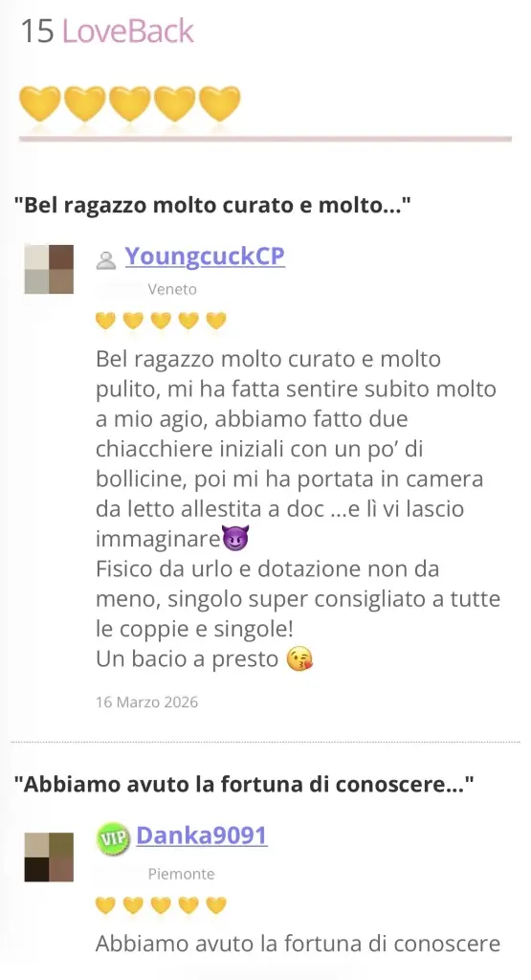Click last small heart in YoungcuckCP's rating
531x980 pixels.
216,321
